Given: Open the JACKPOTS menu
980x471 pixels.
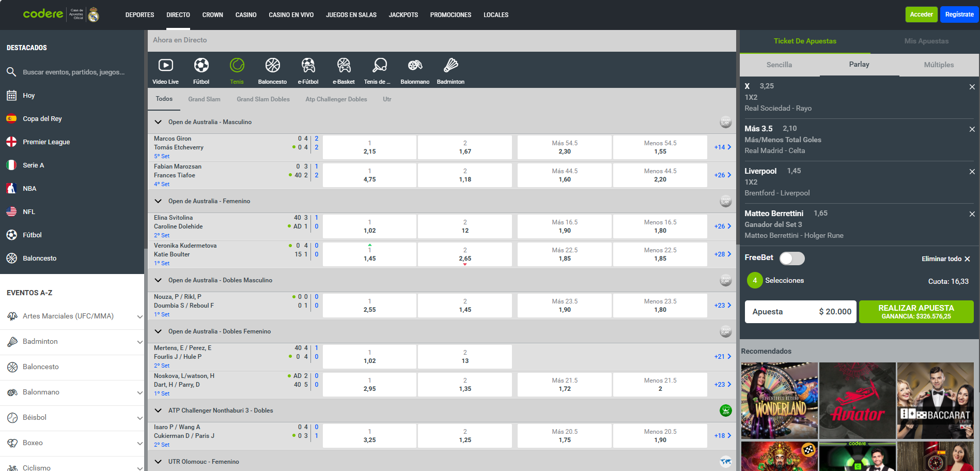Looking at the screenshot, I should click(403, 15).
